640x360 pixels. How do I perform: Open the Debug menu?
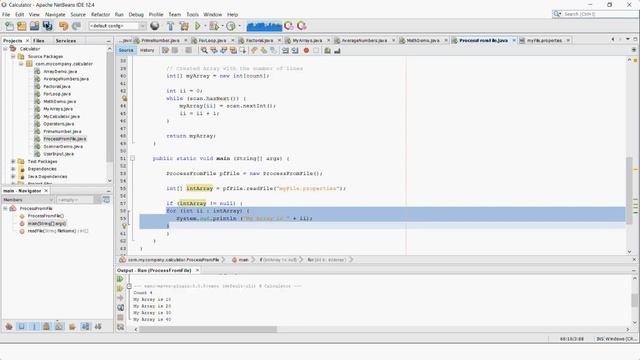(136, 14)
